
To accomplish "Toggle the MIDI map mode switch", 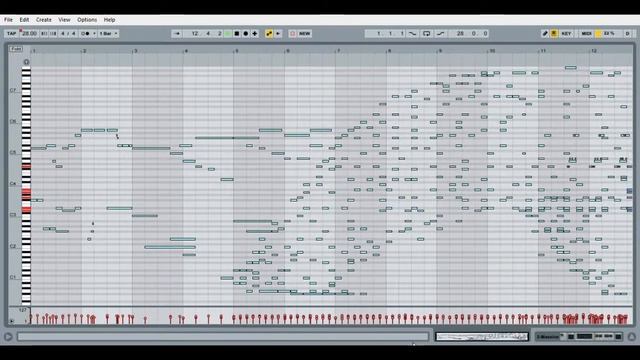I will 586,33.
